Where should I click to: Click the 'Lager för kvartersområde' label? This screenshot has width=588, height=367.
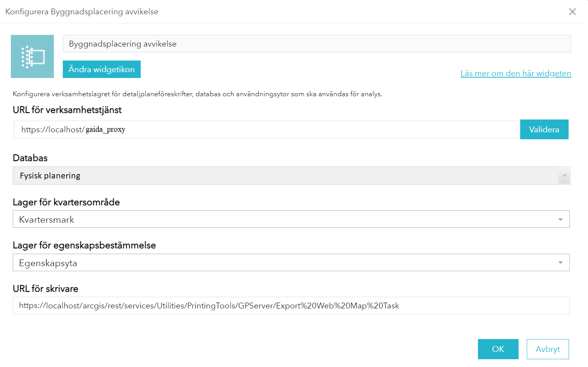(66, 202)
